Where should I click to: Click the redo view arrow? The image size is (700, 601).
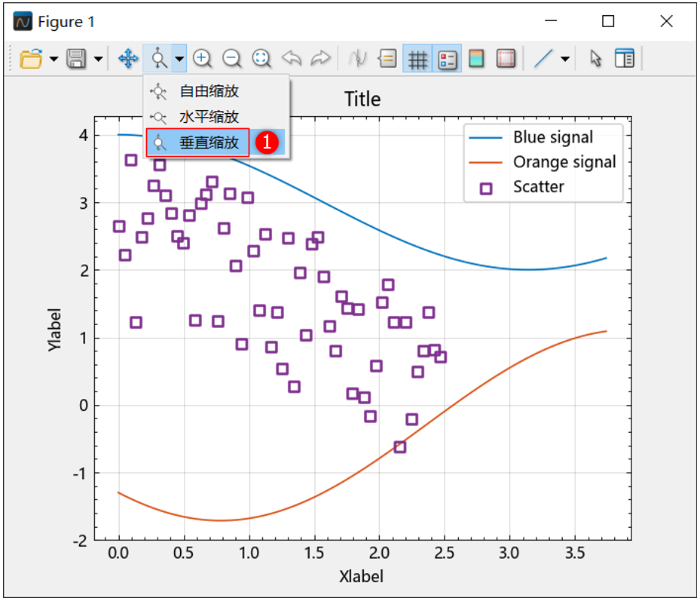point(320,59)
